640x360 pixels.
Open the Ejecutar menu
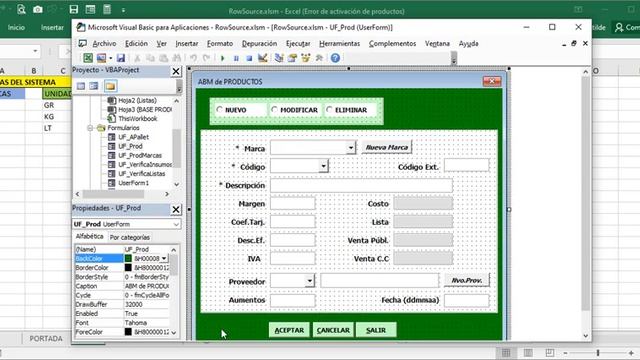point(298,43)
